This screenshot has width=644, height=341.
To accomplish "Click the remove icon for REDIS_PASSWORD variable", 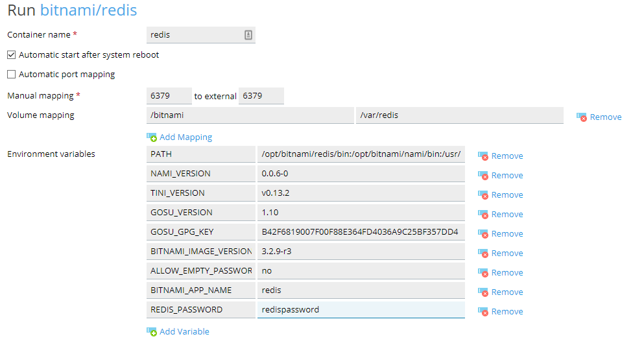I will 483,311.
